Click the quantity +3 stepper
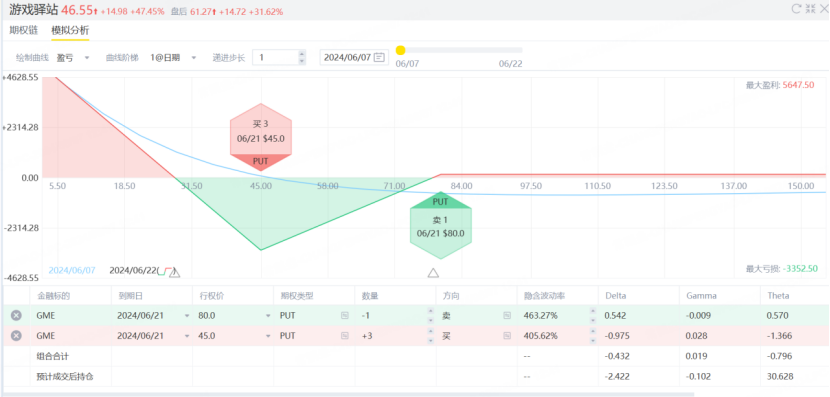Screen dimensions: 830x397 click(x=430, y=336)
